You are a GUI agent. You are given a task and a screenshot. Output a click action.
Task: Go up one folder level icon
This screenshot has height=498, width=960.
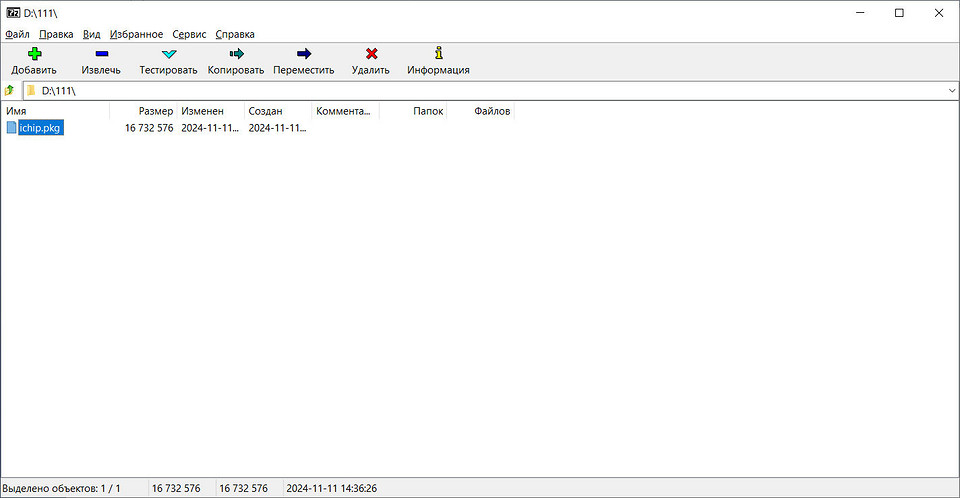pos(10,91)
